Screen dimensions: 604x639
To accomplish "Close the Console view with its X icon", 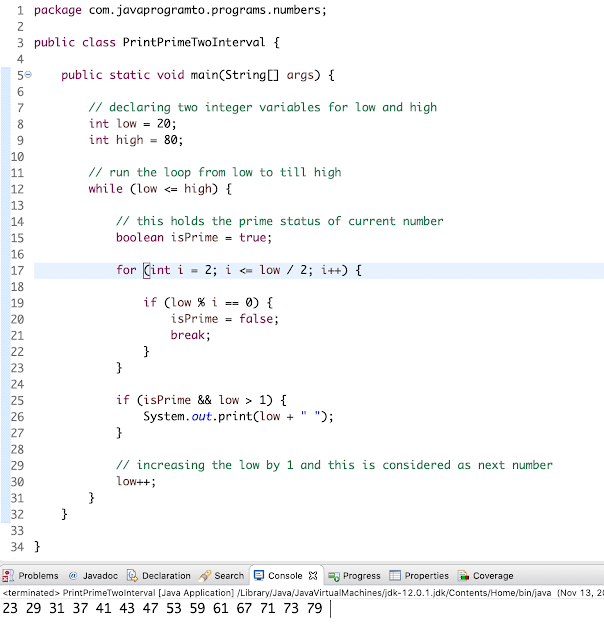I will [313, 575].
